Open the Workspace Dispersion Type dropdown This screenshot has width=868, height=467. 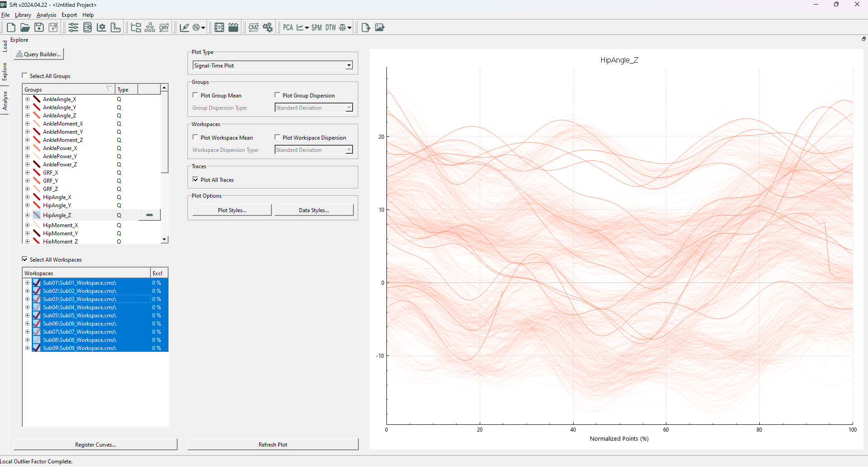click(313, 150)
